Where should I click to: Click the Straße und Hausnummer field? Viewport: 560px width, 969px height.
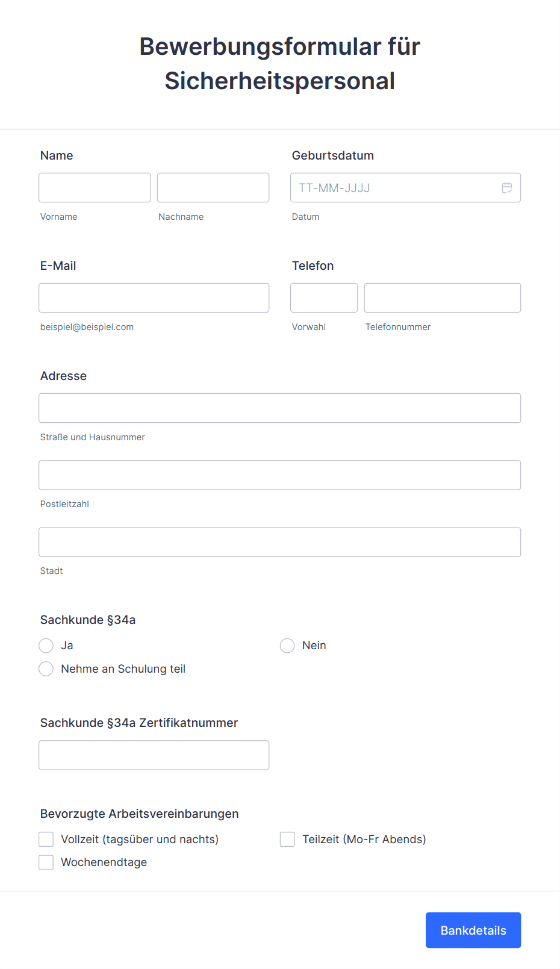tap(280, 408)
